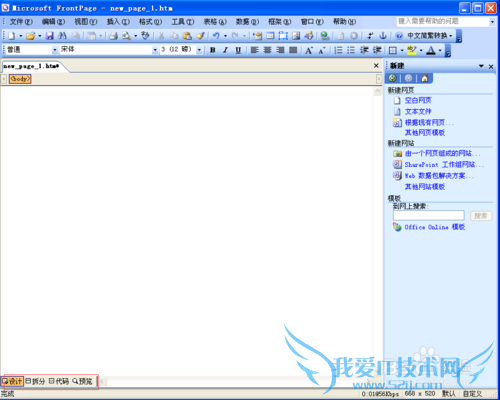
Task: Toggle numbered list
Action: coord(338,50)
